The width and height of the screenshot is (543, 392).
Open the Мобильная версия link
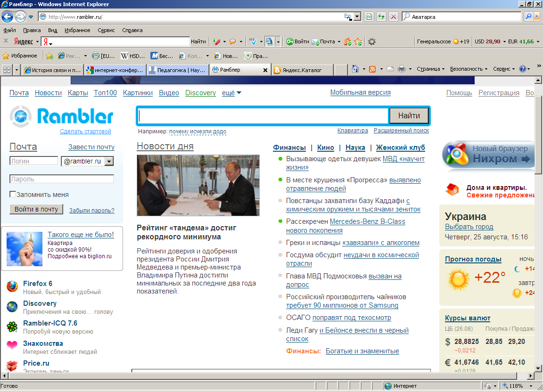361,92
